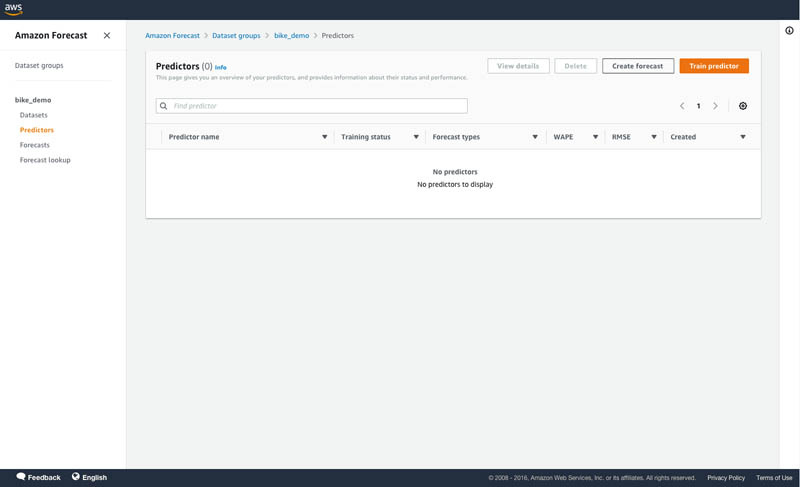800x487 pixels.
Task: Click the AWS logo in the header
Action: tap(13, 9)
